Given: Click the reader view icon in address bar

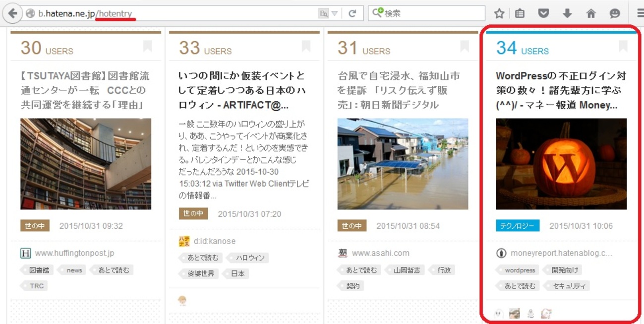Looking at the screenshot, I should pyautogui.click(x=323, y=14).
